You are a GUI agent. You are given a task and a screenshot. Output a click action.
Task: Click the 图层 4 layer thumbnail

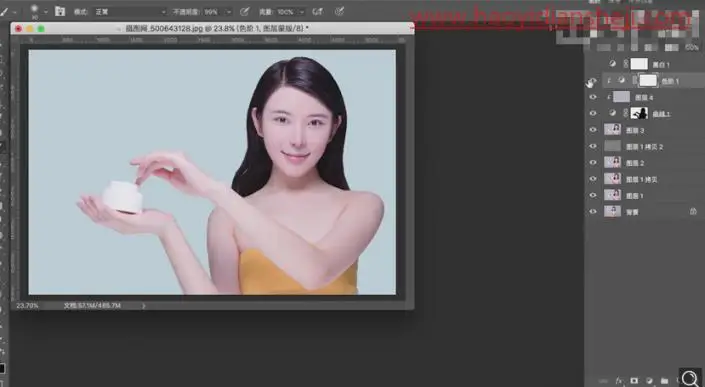(621, 97)
